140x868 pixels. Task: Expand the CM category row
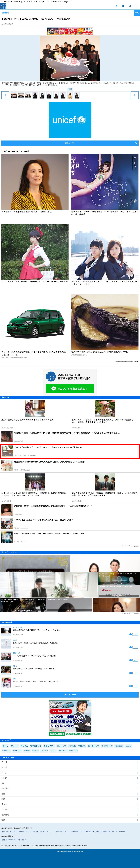pyautogui.click(x=70, y=783)
